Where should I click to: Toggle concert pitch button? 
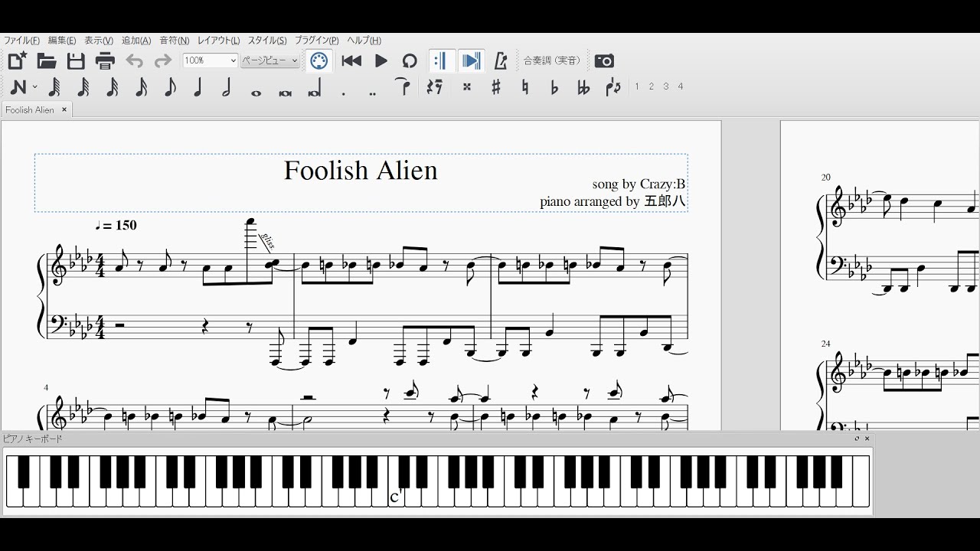point(552,60)
